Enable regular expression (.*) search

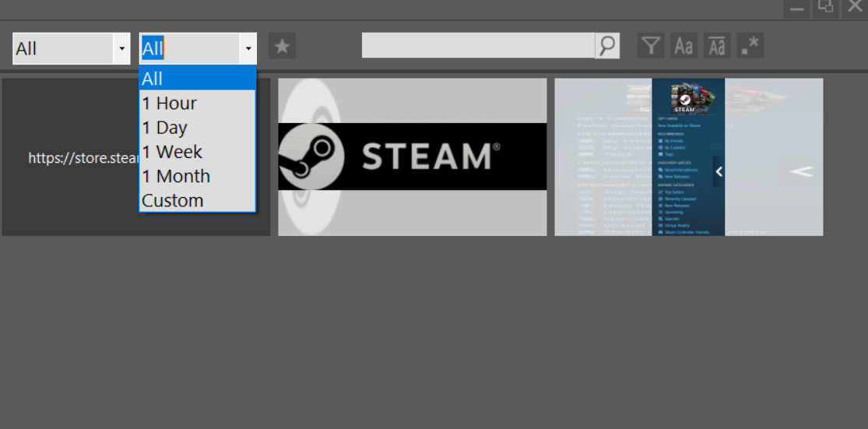(x=750, y=46)
